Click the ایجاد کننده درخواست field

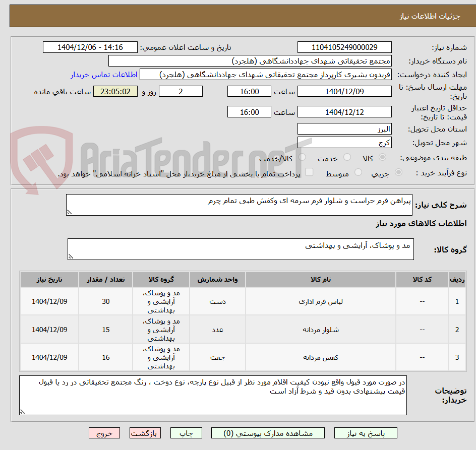pos(266,75)
